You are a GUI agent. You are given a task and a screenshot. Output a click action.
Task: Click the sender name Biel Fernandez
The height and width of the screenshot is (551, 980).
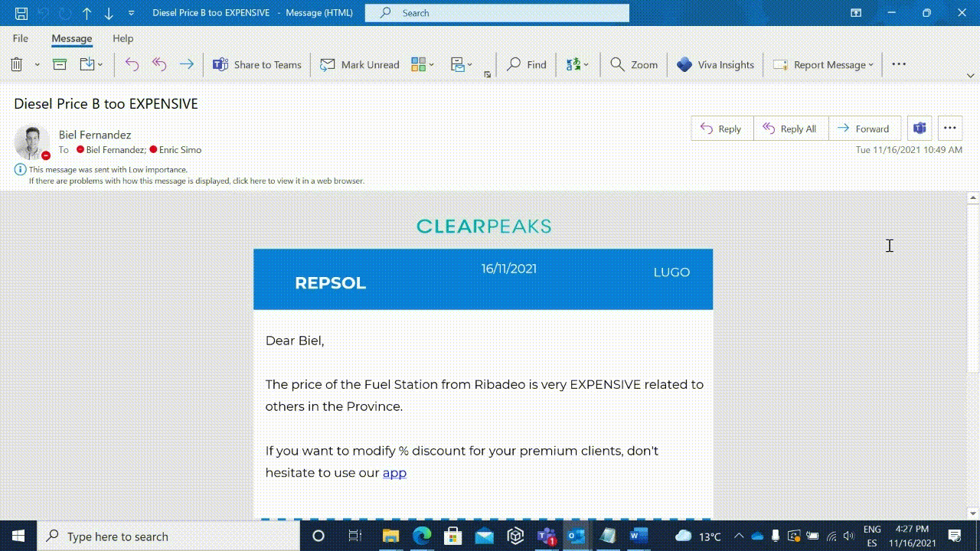click(x=95, y=135)
